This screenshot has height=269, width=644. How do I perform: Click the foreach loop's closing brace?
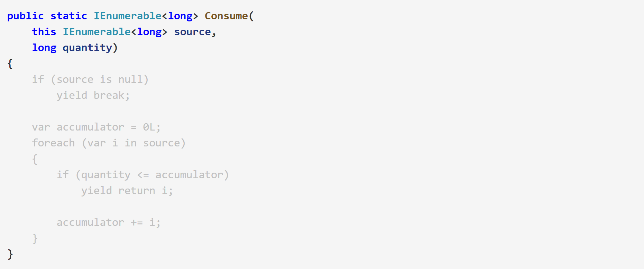35,238
